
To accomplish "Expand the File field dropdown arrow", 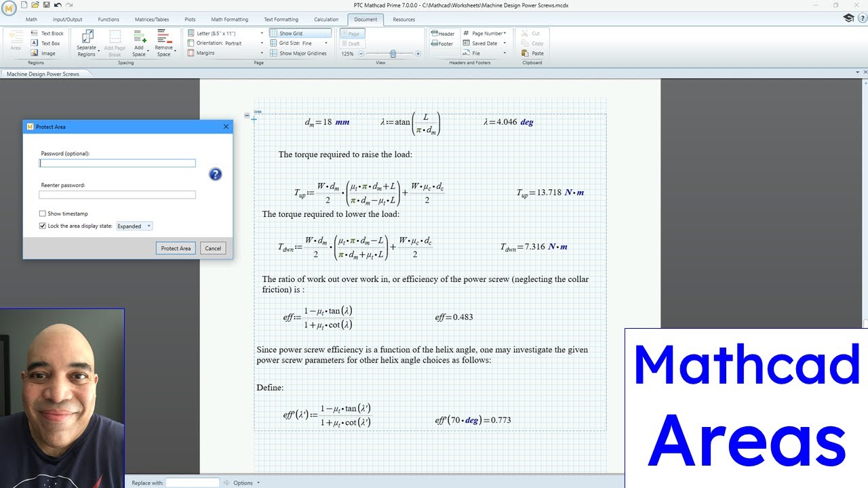I will [x=505, y=53].
